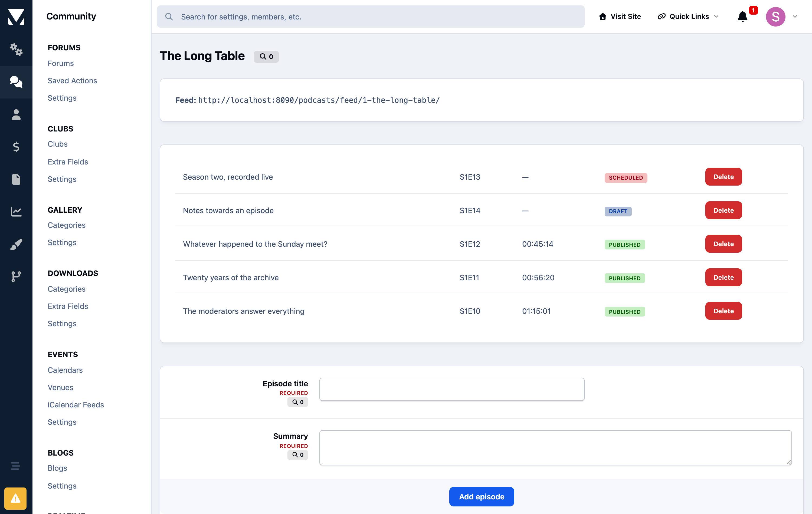Image resolution: width=812 pixels, height=514 pixels.
Task: Click the reorder menu lines icon
Action: coord(15,466)
